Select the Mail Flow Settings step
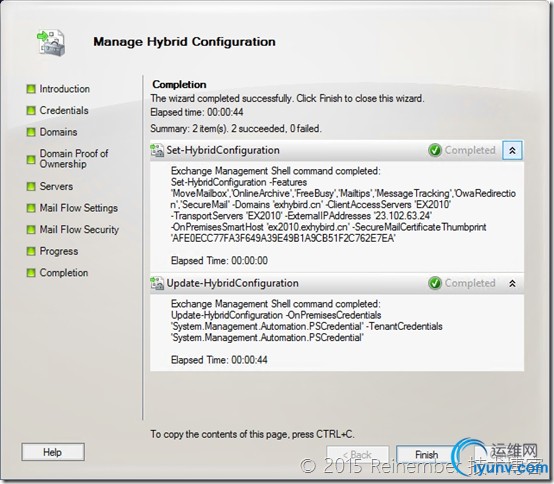554x484 pixels. pos(78,208)
